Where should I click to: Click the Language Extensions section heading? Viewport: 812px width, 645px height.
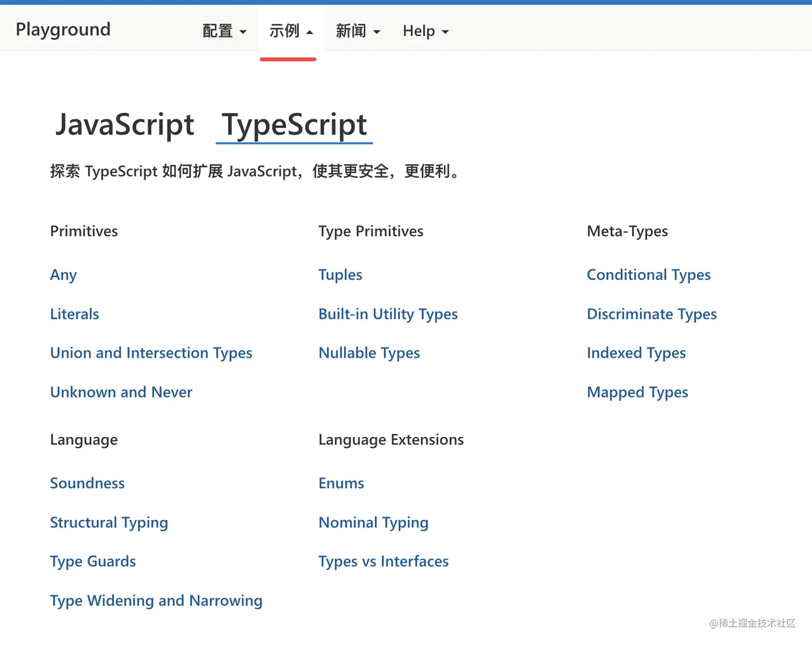coord(391,440)
